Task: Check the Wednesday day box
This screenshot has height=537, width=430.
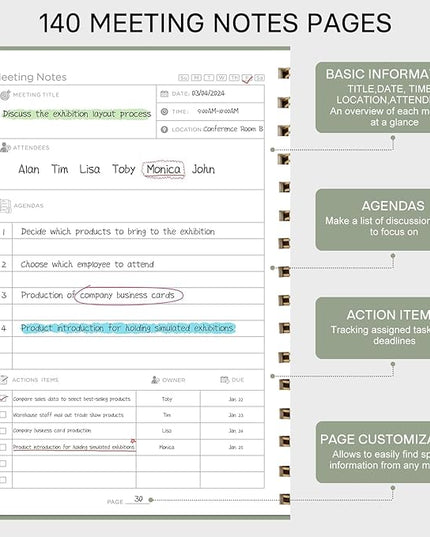Action: pyautogui.click(x=221, y=78)
